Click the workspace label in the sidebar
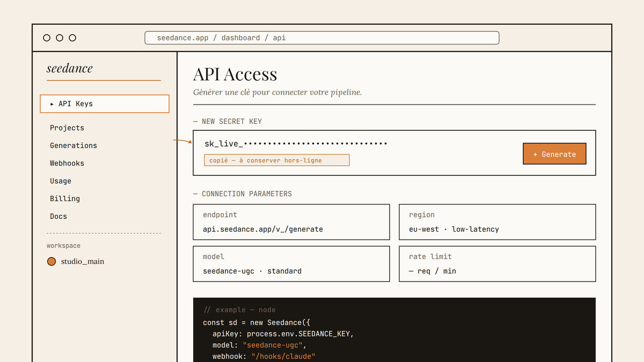The width and height of the screenshot is (644, 362). 63,246
